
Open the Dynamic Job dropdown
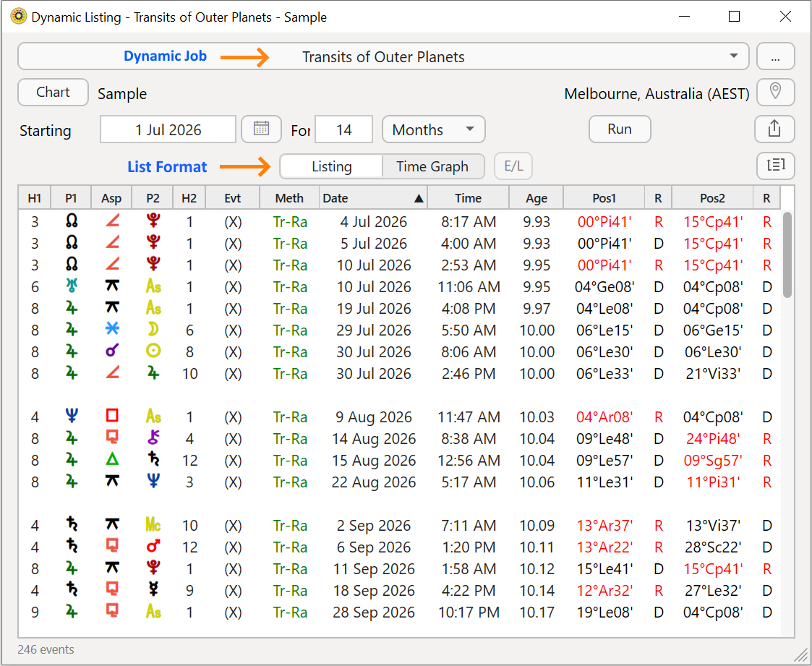click(x=383, y=56)
